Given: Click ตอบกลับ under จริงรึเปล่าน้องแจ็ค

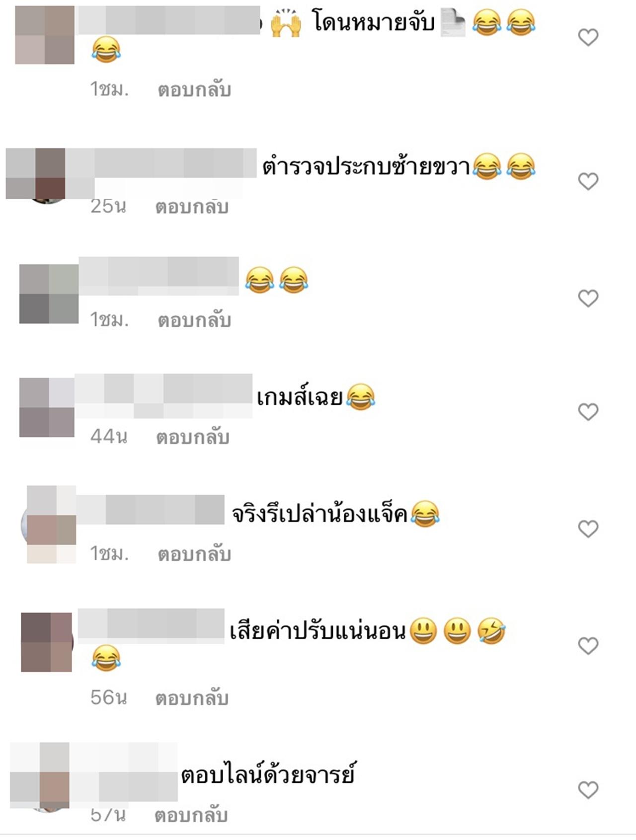Looking at the screenshot, I should 194,554.
